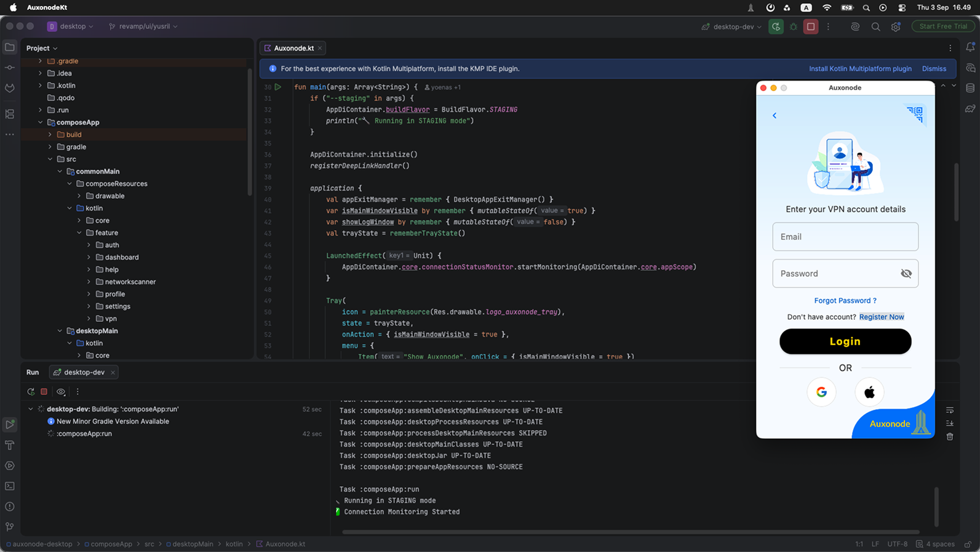Run main function from gutter arrow

coord(278,87)
